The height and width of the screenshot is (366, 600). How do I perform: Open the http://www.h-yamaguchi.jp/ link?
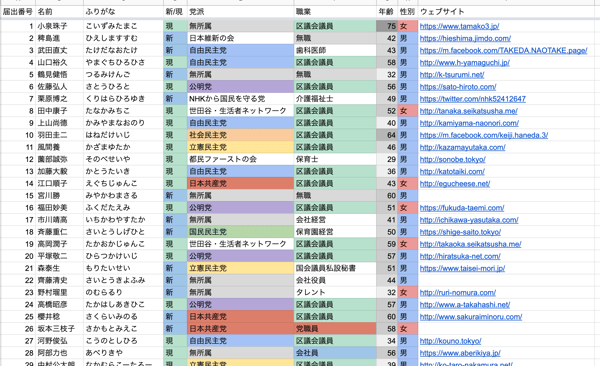click(x=465, y=62)
